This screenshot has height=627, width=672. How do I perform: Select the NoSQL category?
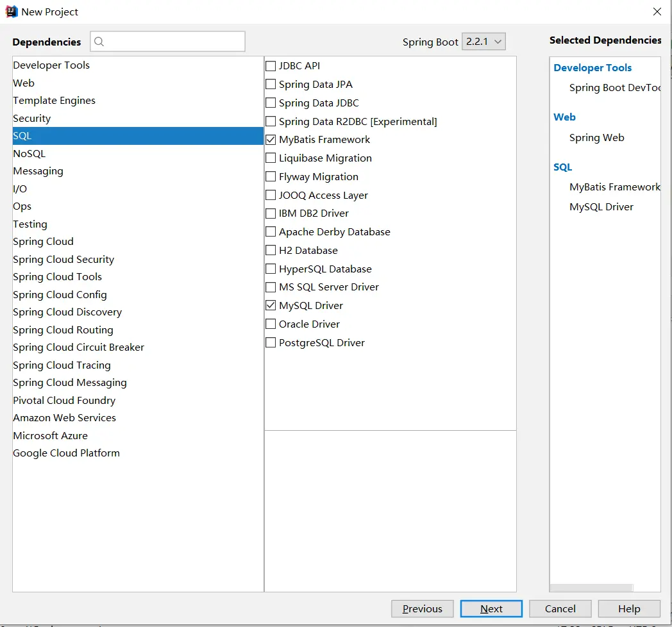[x=138, y=153]
